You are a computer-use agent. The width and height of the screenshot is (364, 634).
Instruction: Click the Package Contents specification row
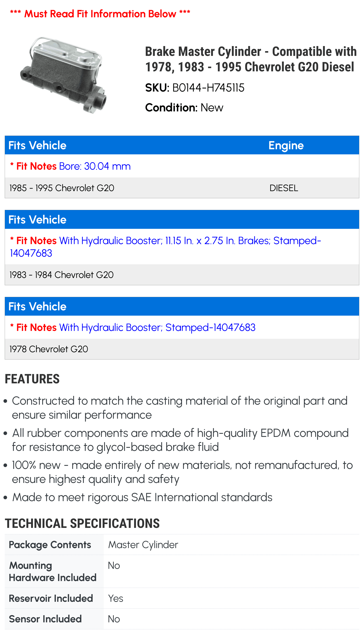tap(182, 544)
